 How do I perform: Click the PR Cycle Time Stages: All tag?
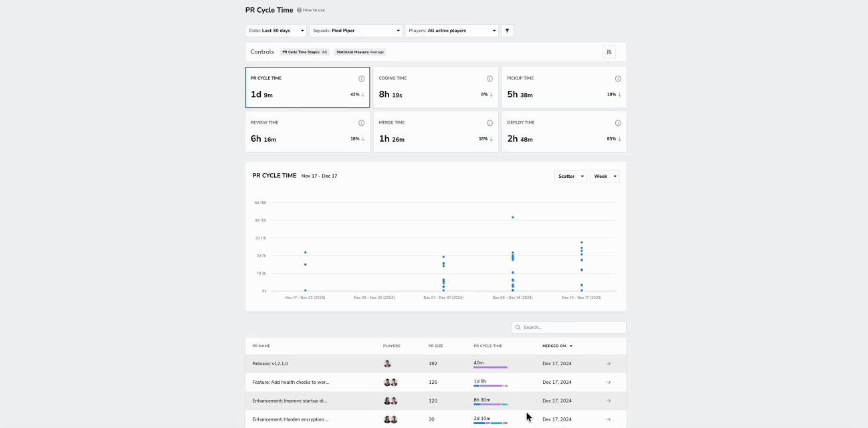pyautogui.click(x=305, y=52)
